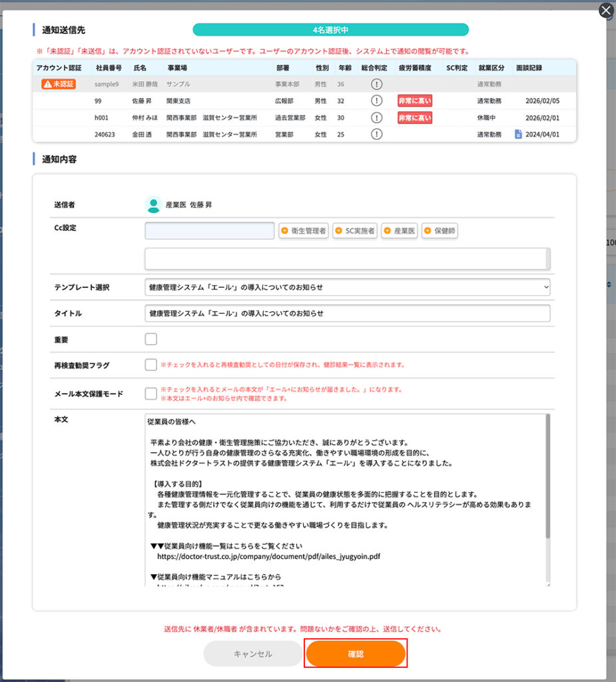
Task: Click the exclamation icon in 佐藤 昇 row
Action: click(x=376, y=101)
